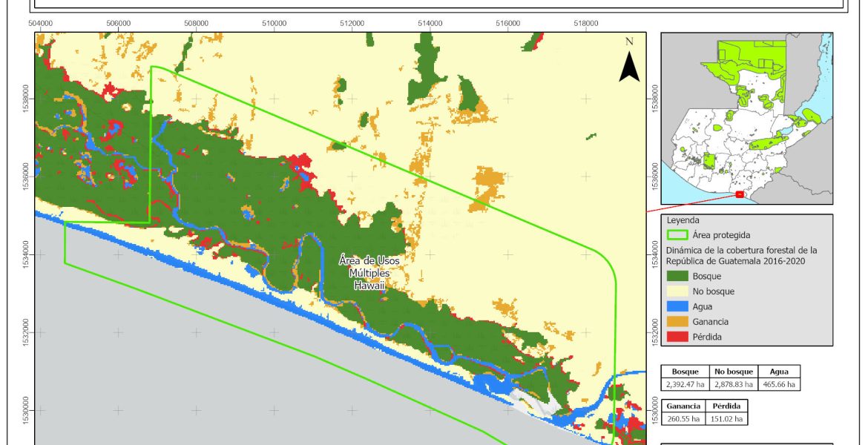Image resolution: width=868 pixels, height=445 pixels.
Task: Select the Pérdida 151.02 ha table cell
Action: click(x=726, y=418)
